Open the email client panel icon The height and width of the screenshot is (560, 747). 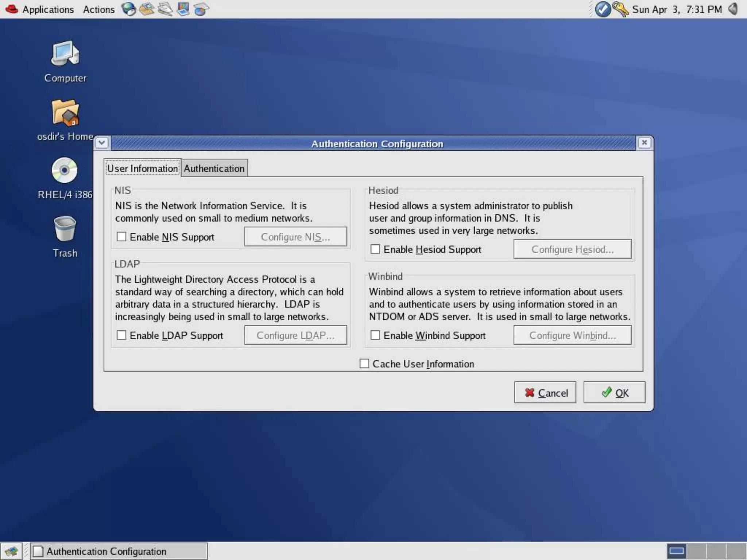coord(147,9)
